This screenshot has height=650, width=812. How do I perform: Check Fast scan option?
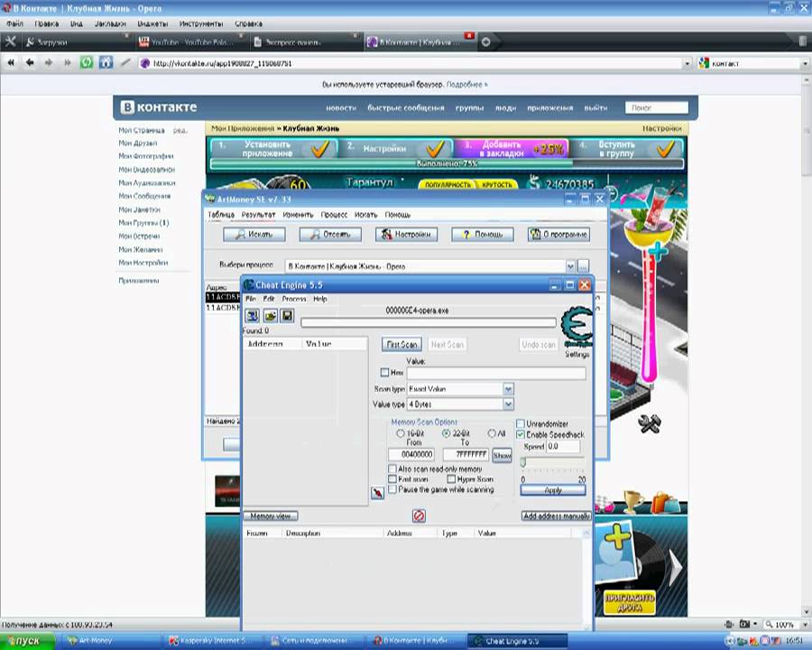[x=392, y=479]
